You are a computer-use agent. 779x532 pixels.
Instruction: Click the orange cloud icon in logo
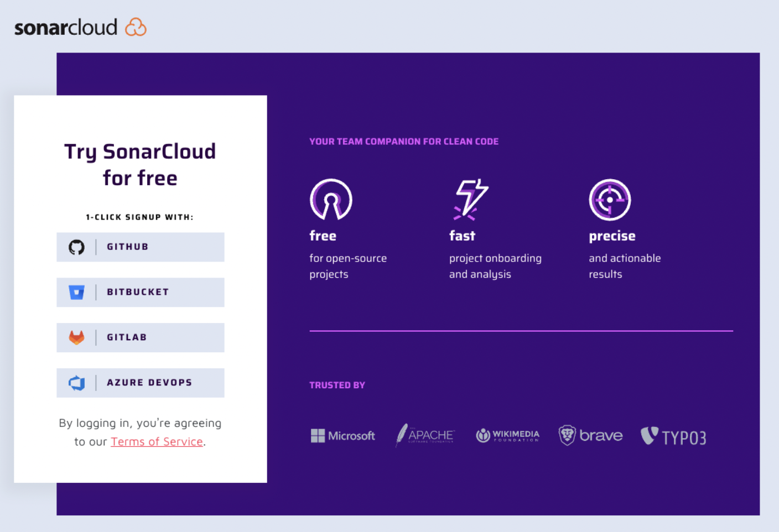coord(136,27)
